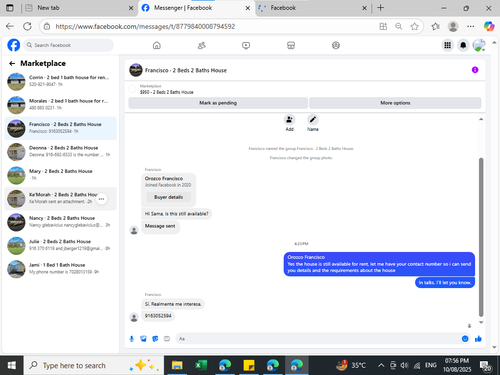Open the Facebook menu grid icon
The width and height of the screenshot is (500, 375).
447,45
